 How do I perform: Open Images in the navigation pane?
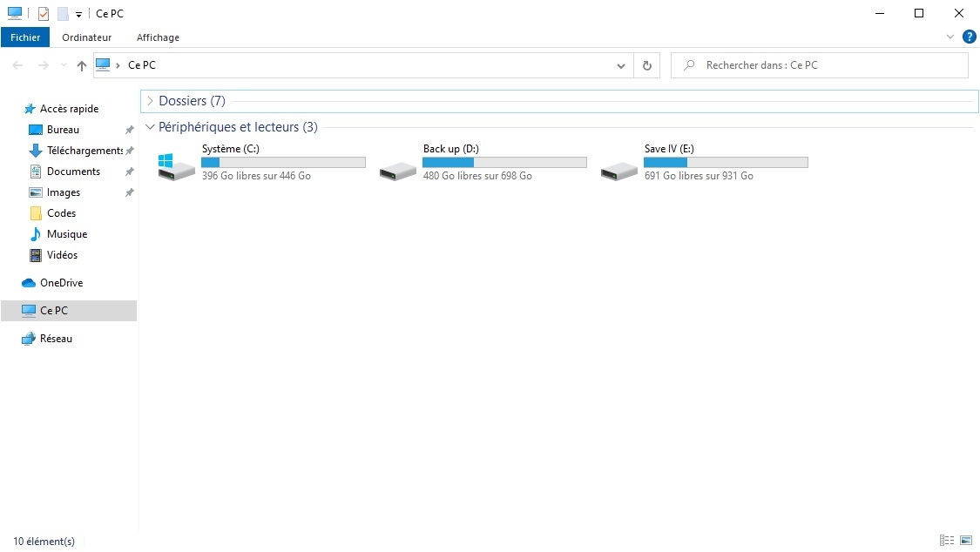pos(63,192)
